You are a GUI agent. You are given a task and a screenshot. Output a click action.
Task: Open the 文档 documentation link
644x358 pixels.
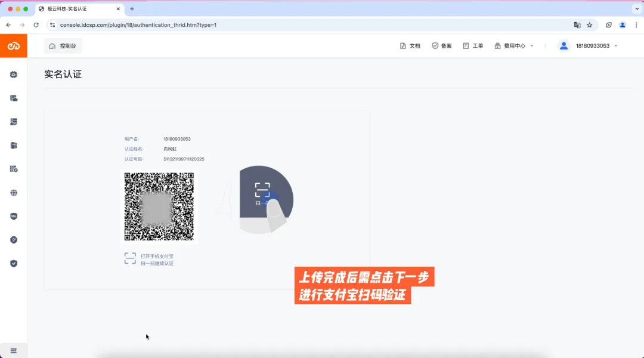click(x=410, y=46)
